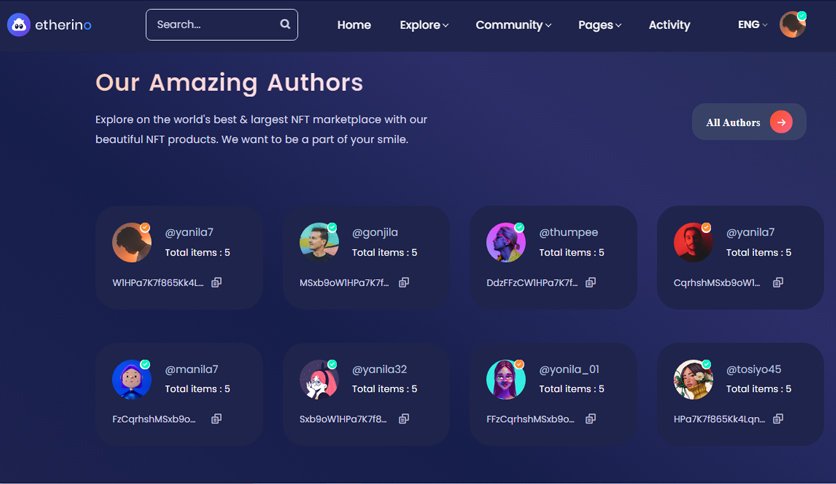Click the red arrow in All Authors button

pyautogui.click(x=781, y=122)
